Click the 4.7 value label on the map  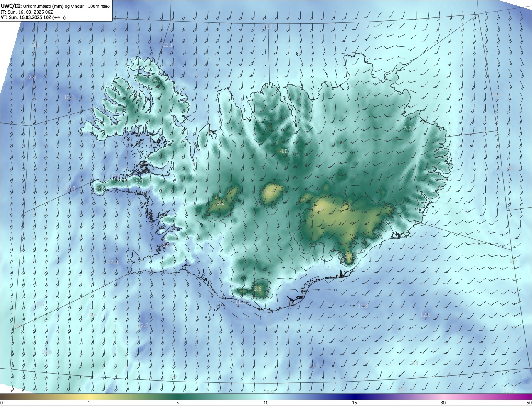pyautogui.click(x=158, y=79)
